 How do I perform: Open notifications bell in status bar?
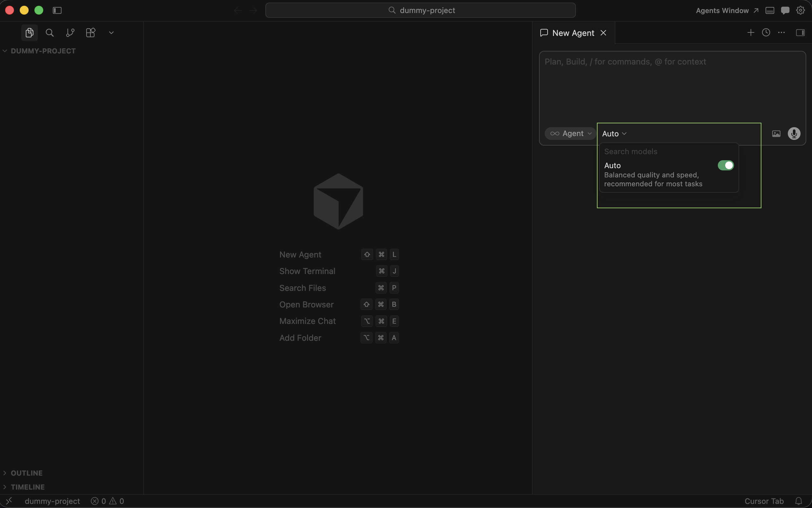point(799,501)
